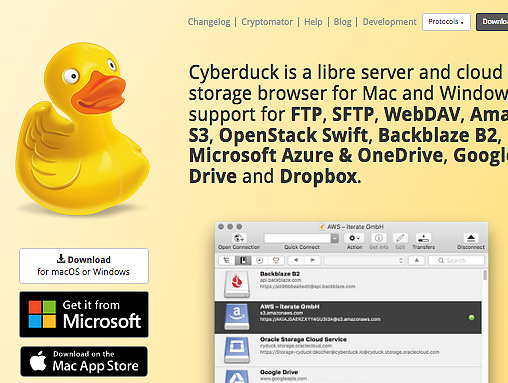The width and height of the screenshot is (508, 383).
Task: Open the Action gear menu
Action: tap(354, 238)
